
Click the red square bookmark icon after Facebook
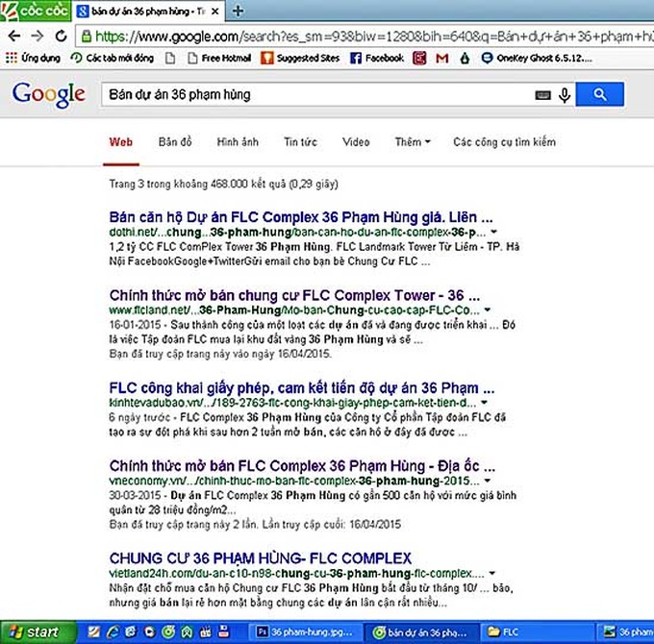(x=419, y=58)
